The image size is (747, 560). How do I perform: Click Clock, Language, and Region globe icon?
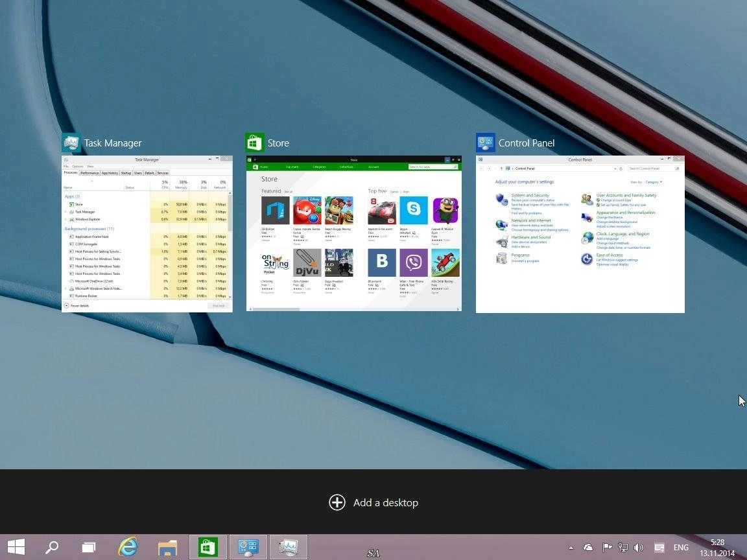[x=587, y=238]
